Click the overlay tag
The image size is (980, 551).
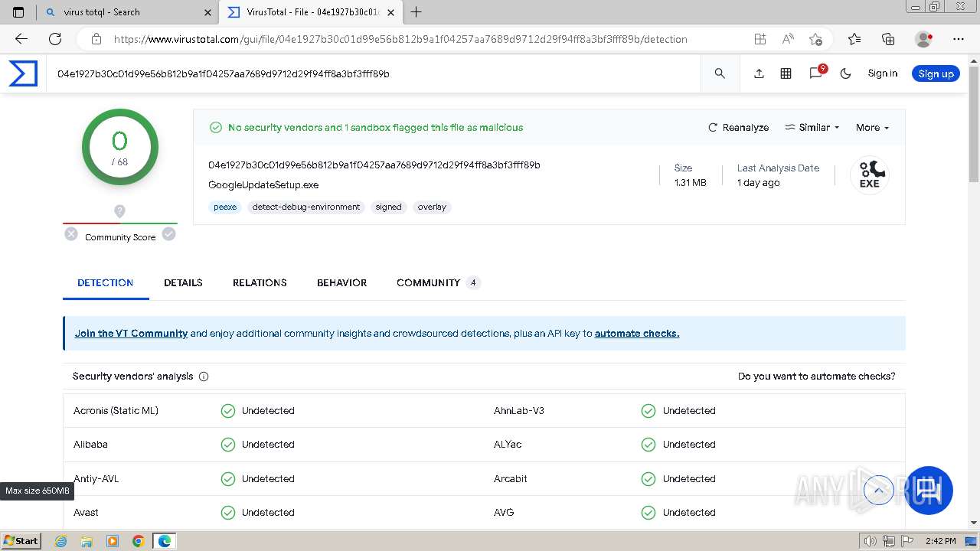click(x=432, y=207)
